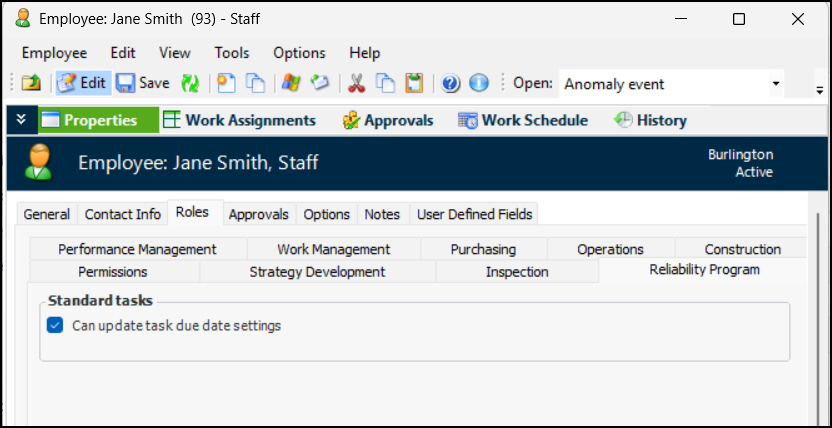Collapse the navigation panel with double-chevron
Image resolution: width=832 pixels, height=428 pixels.
click(21, 120)
